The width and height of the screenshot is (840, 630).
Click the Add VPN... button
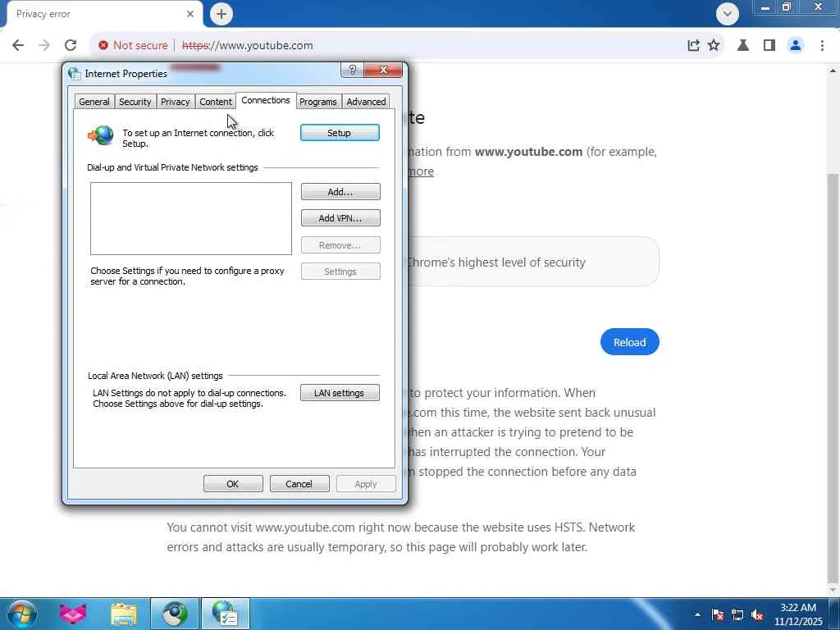tap(340, 218)
